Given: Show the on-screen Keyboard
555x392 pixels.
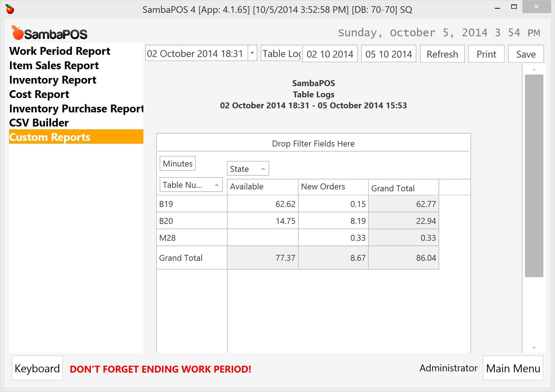Looking at the screenshot, I should point(37,368).
